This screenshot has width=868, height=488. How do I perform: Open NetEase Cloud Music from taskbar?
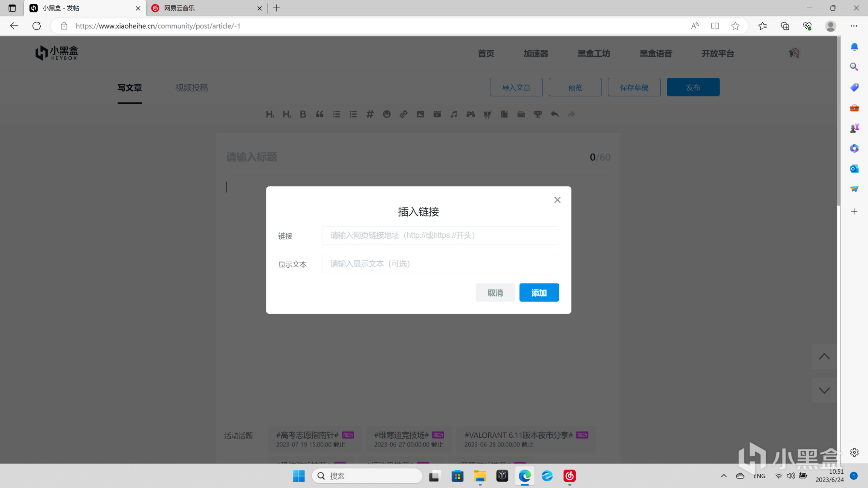[x=569, y=476]
